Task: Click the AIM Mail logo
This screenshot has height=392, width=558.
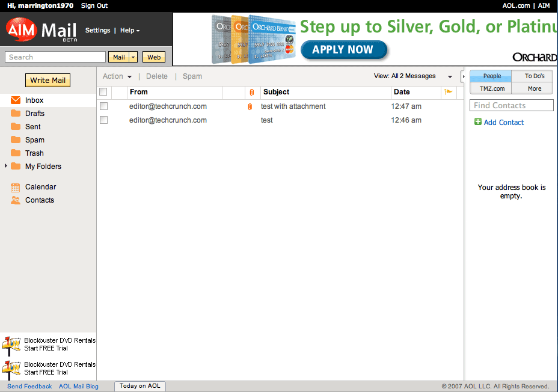Action: click(x=41, y=30)
